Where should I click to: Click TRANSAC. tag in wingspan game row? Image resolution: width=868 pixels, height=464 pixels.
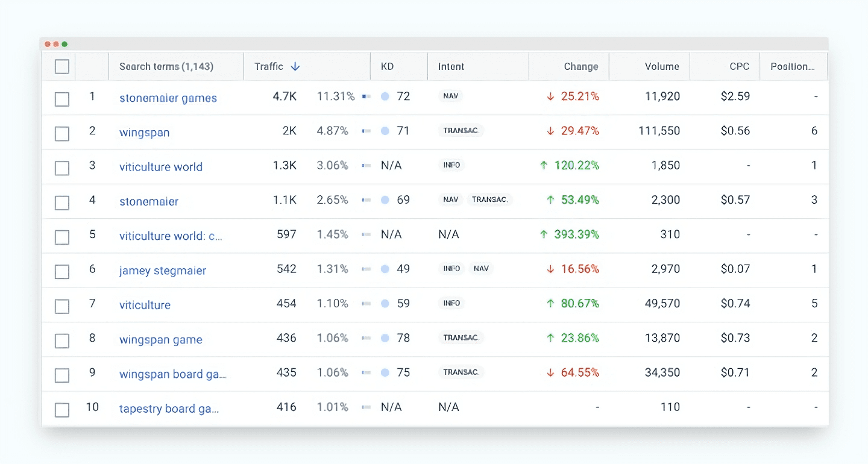[x=461, y=337]
